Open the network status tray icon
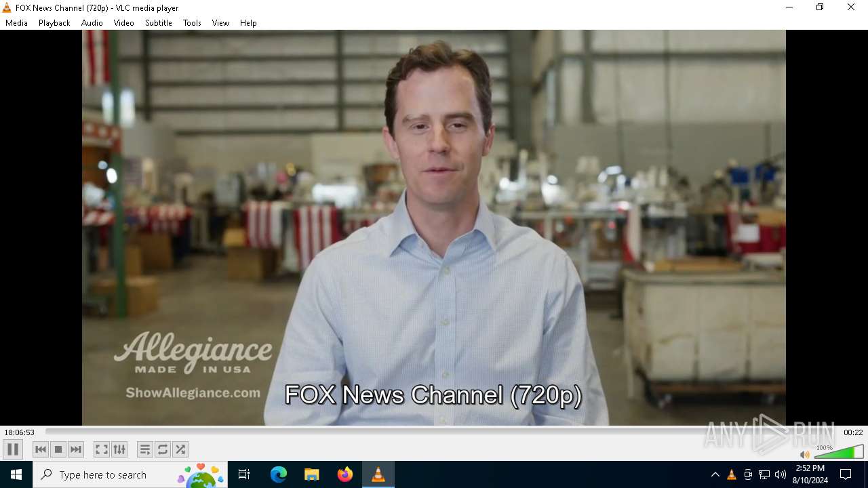Screen dimensions: 868x488 [764, 474]
